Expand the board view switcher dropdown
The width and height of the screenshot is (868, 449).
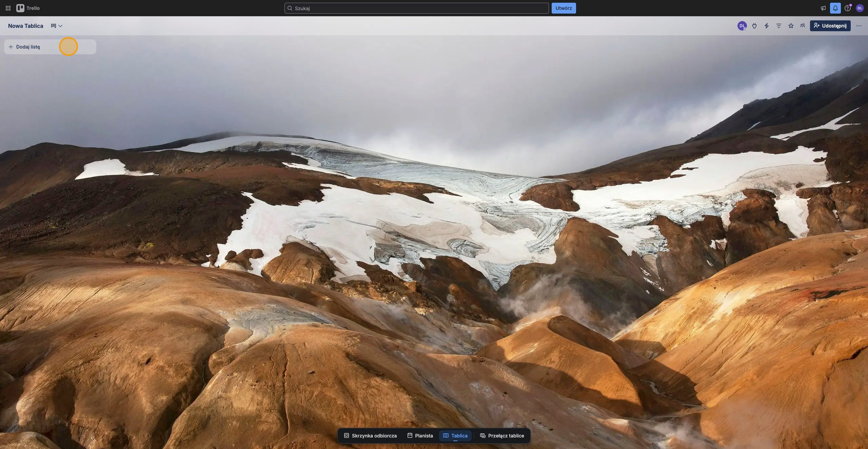point(57,26)
